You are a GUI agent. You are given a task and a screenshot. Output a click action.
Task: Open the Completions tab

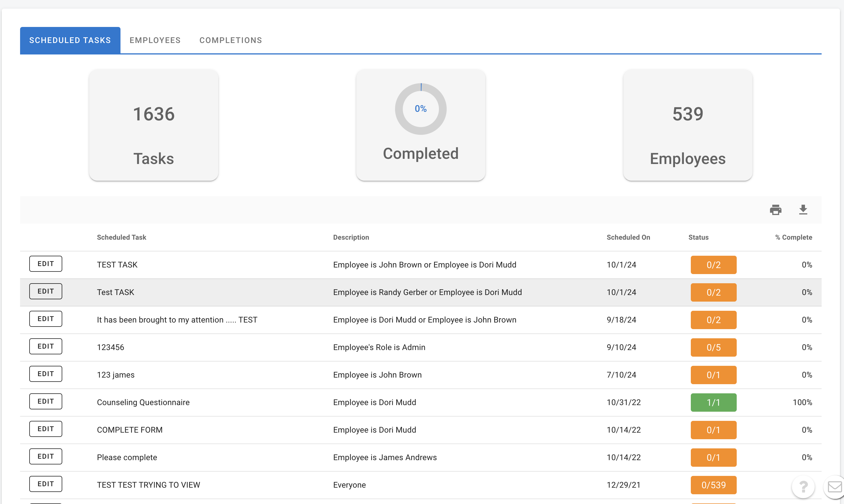coord(230,40)
